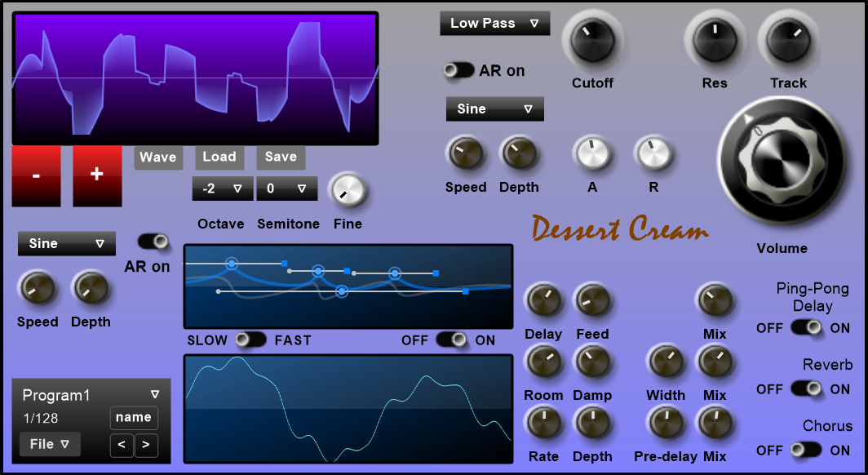This screenshot has width=868, height=475.
Task: Click the Load button
Action: pos(219,158)
